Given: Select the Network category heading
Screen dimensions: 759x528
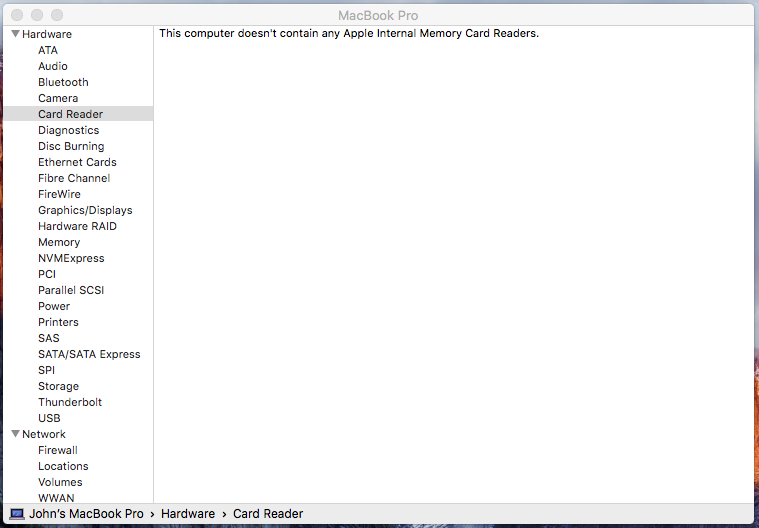Looking at the screenshot, I should [x=44, y=434].
